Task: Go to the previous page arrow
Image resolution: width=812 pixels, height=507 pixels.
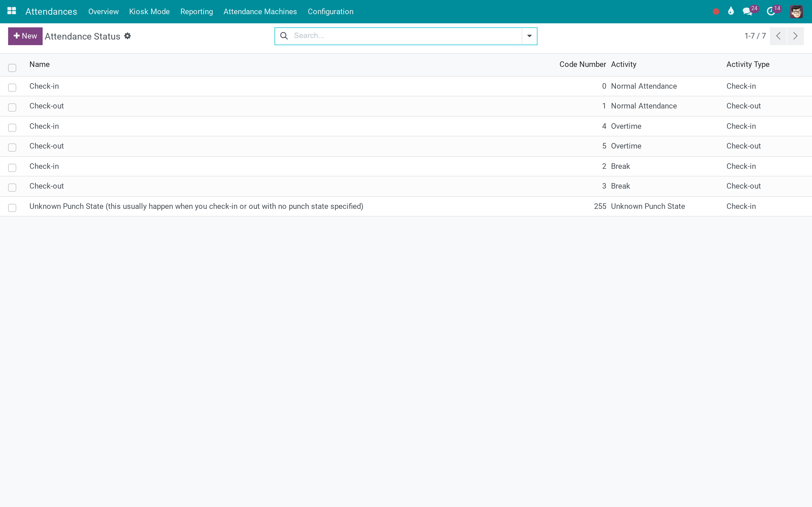Action: 778,36
